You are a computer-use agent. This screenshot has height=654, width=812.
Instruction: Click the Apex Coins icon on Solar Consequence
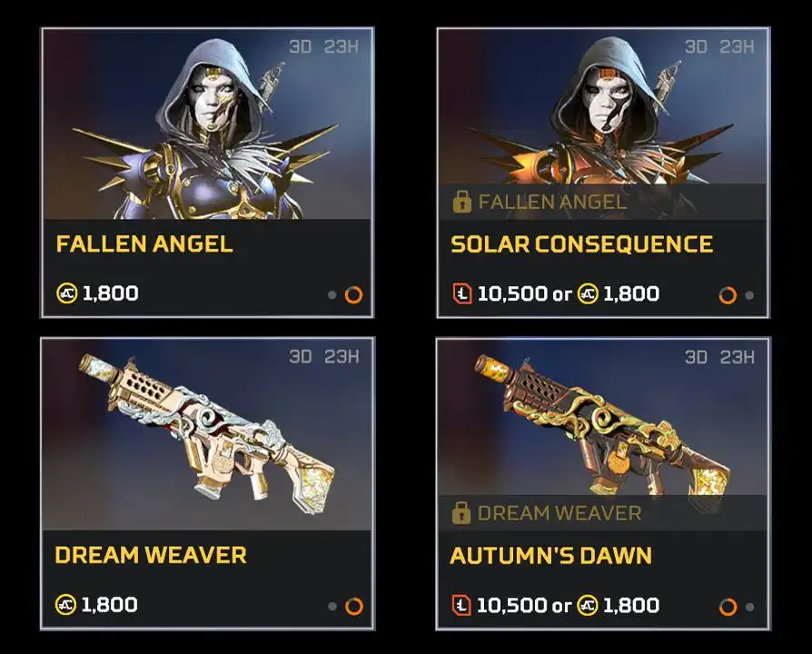(588, 293)
